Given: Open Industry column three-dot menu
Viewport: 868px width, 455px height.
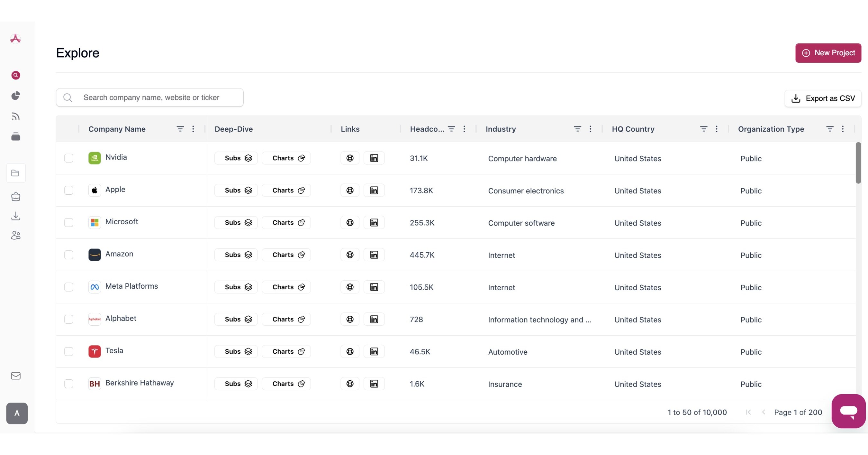Looking at the screenshot, I should pyautogui.click(x=590, y=129).
